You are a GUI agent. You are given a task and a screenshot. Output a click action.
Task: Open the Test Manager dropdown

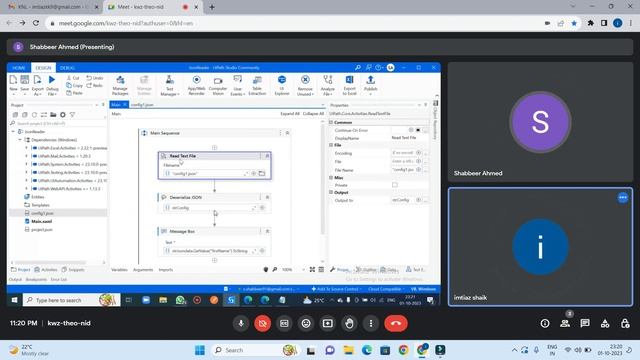pos(170,85)
